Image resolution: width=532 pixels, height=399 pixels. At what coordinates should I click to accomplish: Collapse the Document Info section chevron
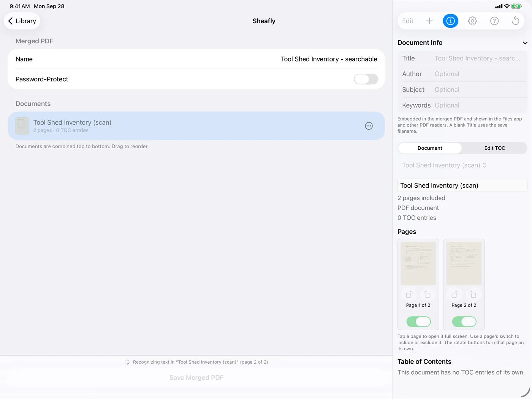[525, 43]
